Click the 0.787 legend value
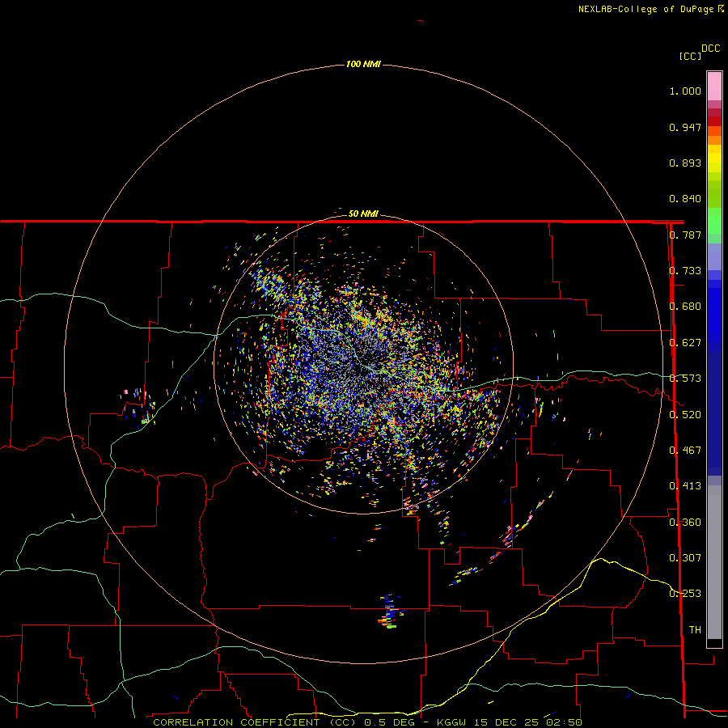This screenshot has height=728, width=728. 685,235
